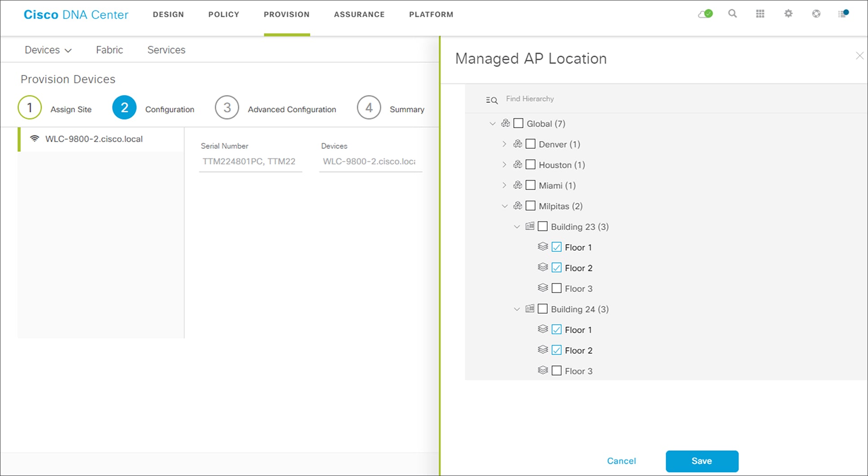Click the Miami area icon
868x476 pixels.
pyautogui.click(x=518, y=185)
